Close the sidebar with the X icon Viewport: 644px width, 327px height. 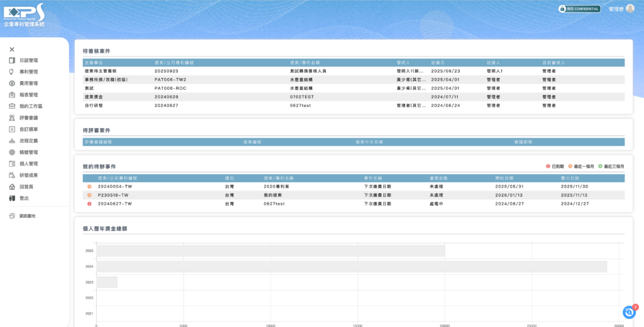click(12, 49)
